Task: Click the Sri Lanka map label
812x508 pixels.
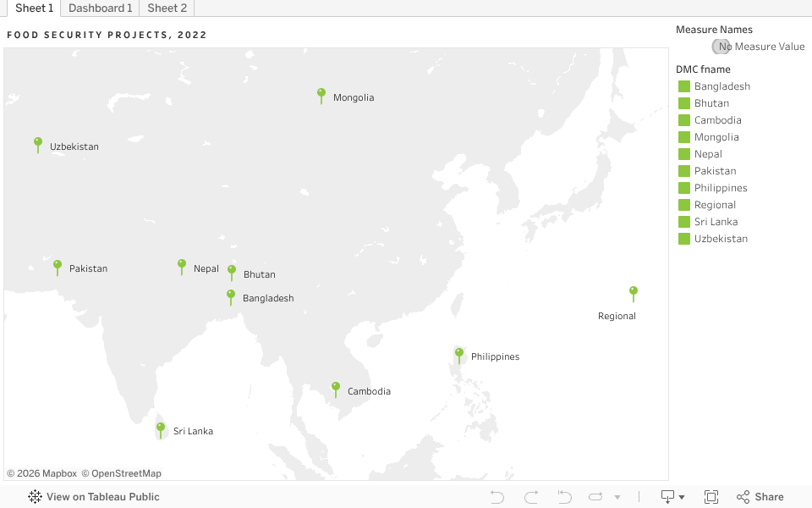Action: [x=193, y=431]
